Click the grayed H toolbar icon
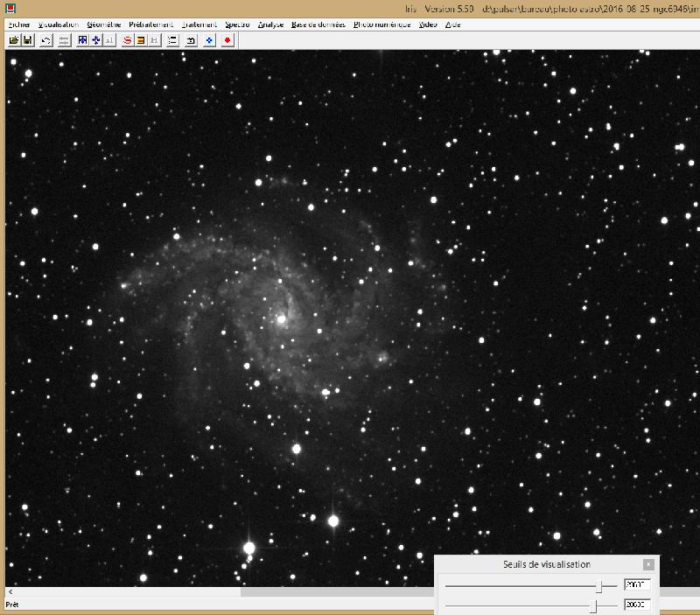The height and width of the screenshot is (615, 700). pos(154,40)
